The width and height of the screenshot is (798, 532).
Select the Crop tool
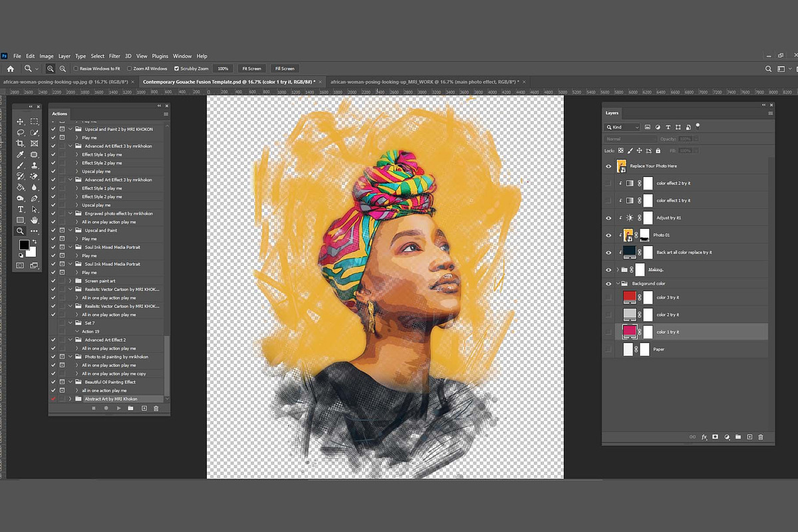click(21, 144)
